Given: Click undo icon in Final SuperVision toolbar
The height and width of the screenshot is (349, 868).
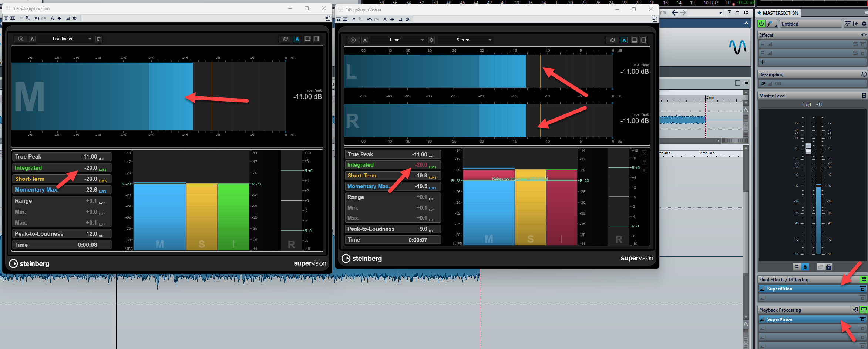Looking at the screenshot, I should (37, 18).
